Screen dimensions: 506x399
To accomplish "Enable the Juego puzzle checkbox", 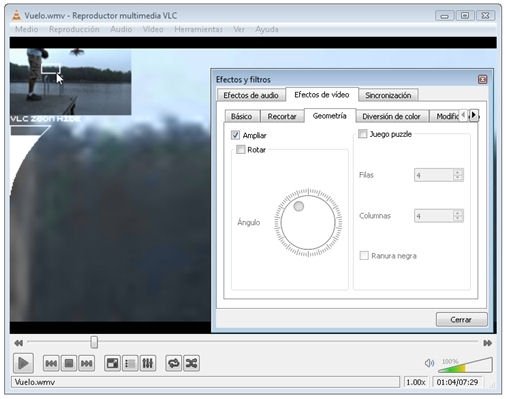I will point(362,134).
